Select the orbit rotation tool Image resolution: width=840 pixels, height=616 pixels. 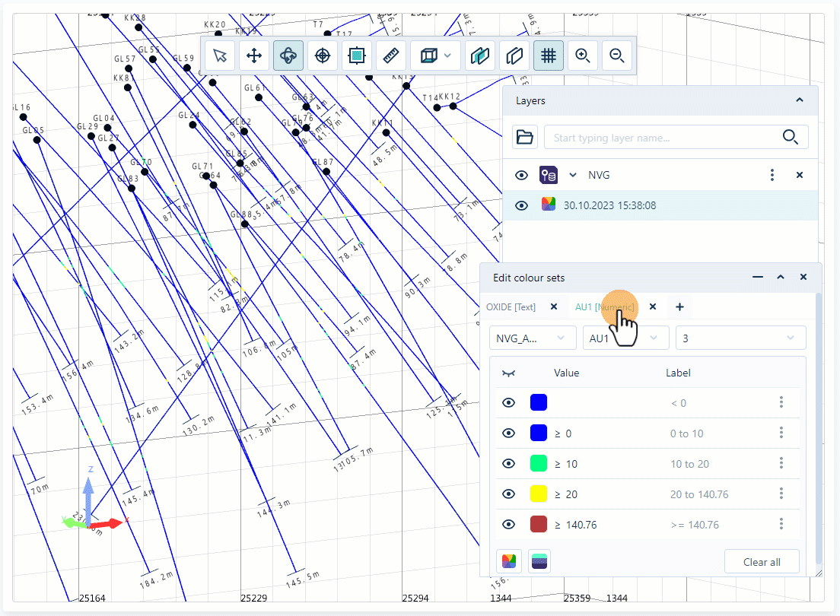click(288, 55)
